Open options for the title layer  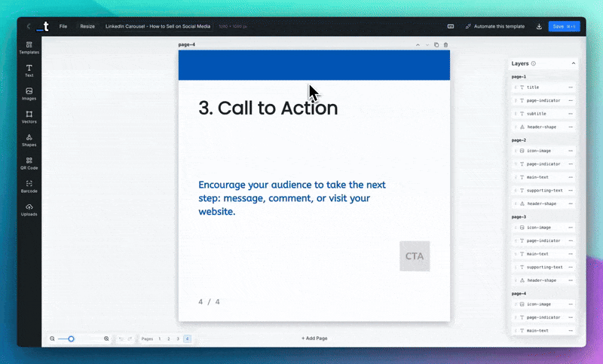[x=571, y=87]
